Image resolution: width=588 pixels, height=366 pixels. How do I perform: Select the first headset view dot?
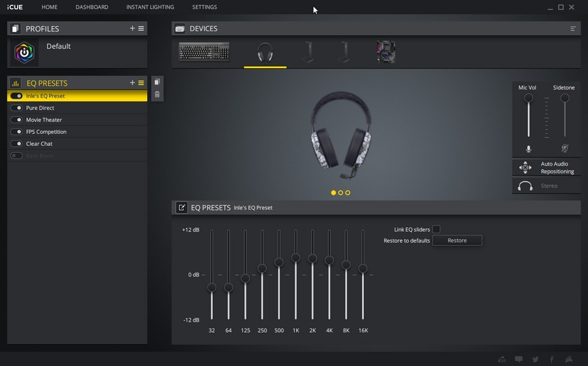tap(333, 193)
